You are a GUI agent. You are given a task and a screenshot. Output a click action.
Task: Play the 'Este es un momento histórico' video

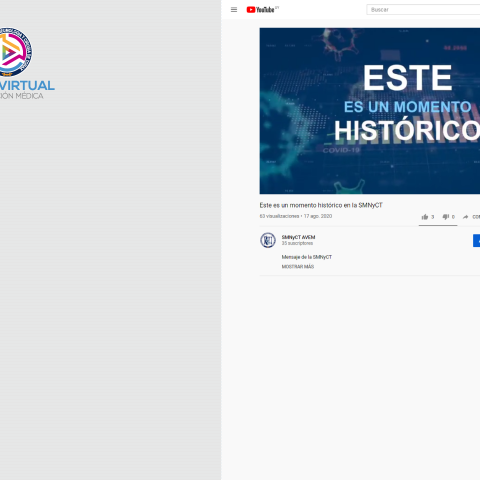coord(370,111)
